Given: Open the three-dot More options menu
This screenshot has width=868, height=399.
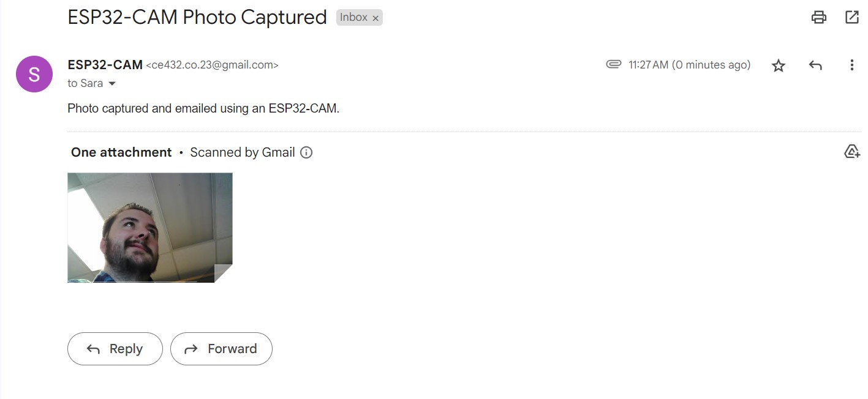Looking at the screenshot, I should coord(851,65).
